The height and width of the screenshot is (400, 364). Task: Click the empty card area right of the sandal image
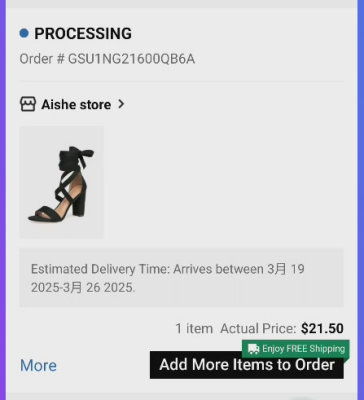[x=223, y=182]
